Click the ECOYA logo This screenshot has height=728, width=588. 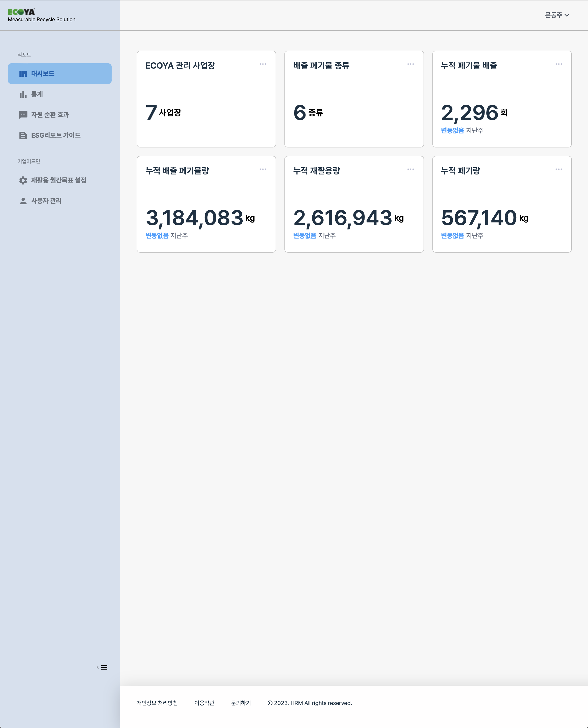pyautogui.click(x=21, y=12)
